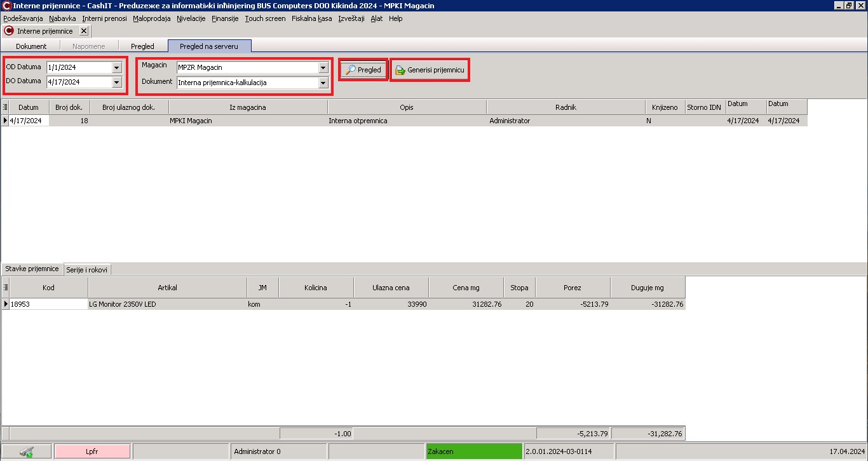Click the connection icon in status bar
The image size is (868, 461).
[26, 452]
